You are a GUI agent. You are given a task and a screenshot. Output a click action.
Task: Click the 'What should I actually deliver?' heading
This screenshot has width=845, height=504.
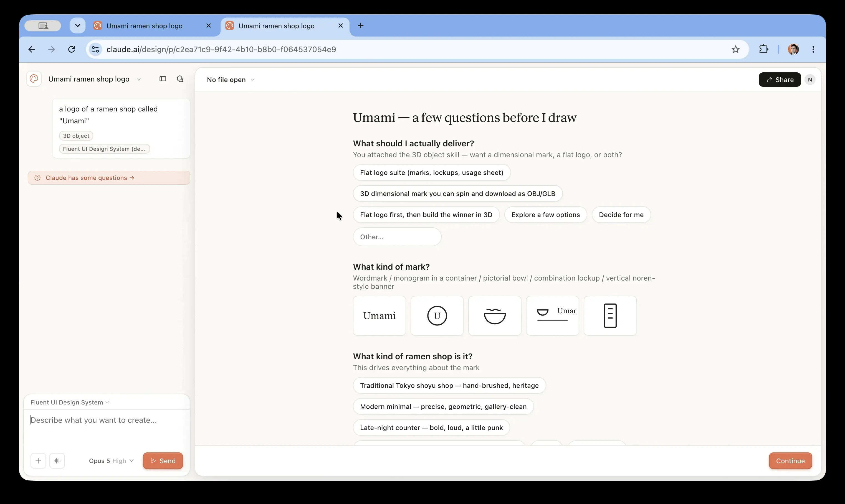pos(413,143)
